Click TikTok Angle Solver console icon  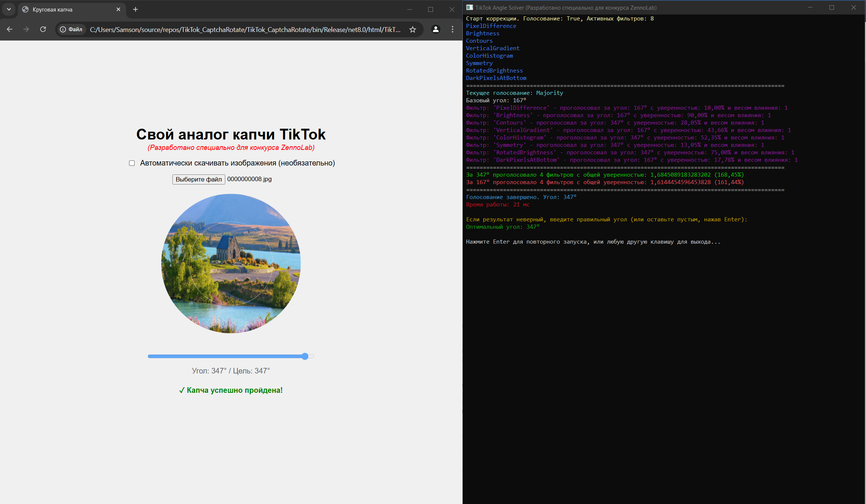click(x=469, y=7)
